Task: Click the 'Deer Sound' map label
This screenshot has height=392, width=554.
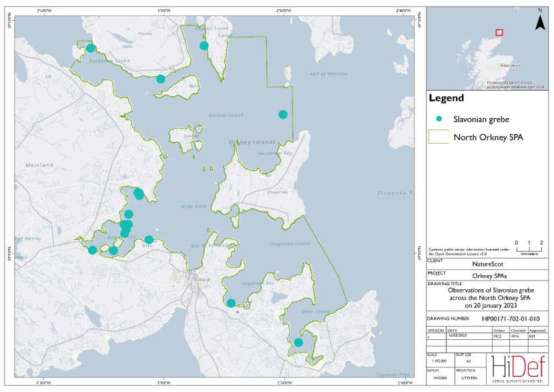Action: point(316,311)
